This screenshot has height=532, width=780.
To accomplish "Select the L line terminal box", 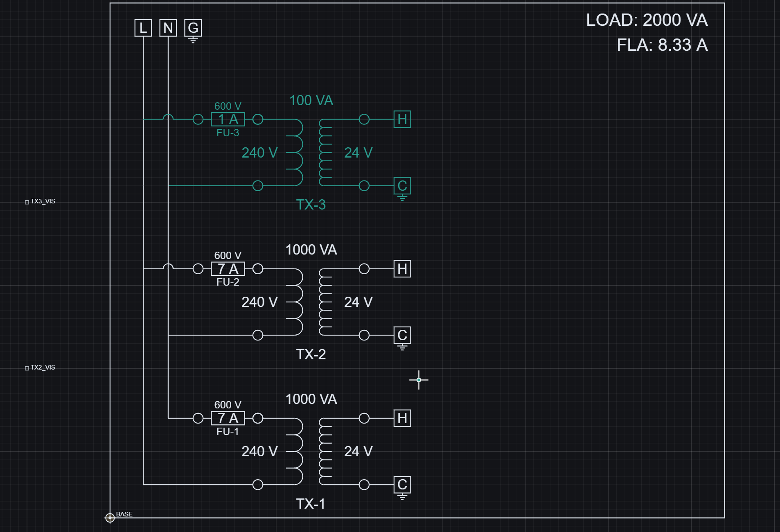I will pos(143,28).
